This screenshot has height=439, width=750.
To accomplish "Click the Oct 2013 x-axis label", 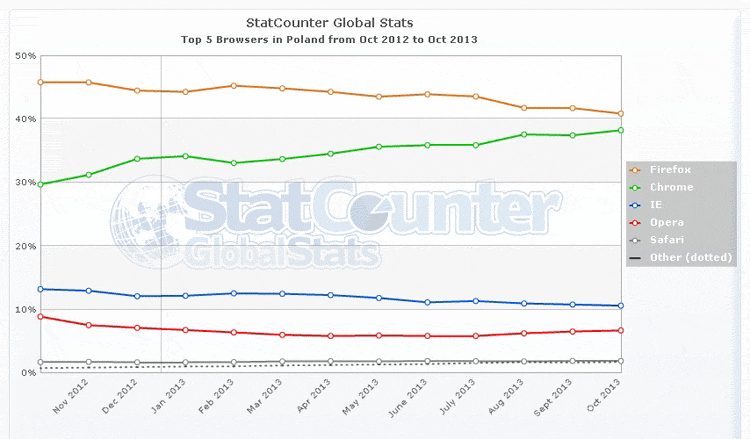I will (613, 396).
